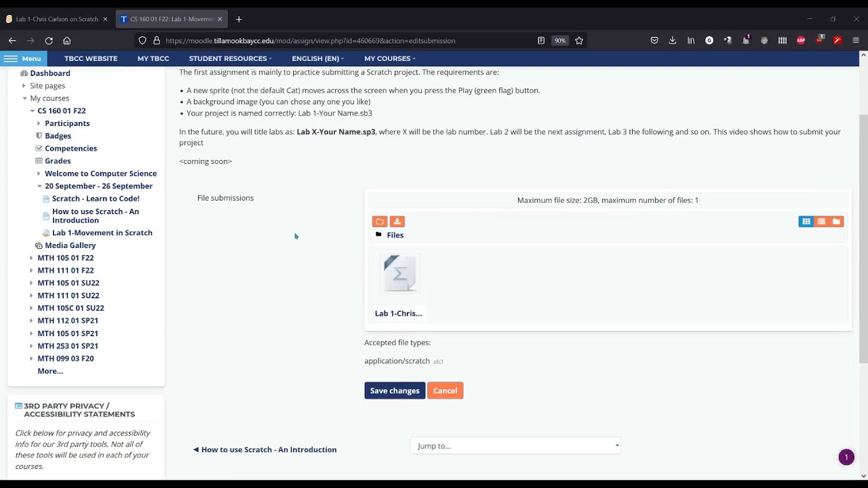Viewport: 868px width, 488px height.
Task: Click the purple notification badge at the bottom right
Action: pyautogui.click(x=846, y=457)
